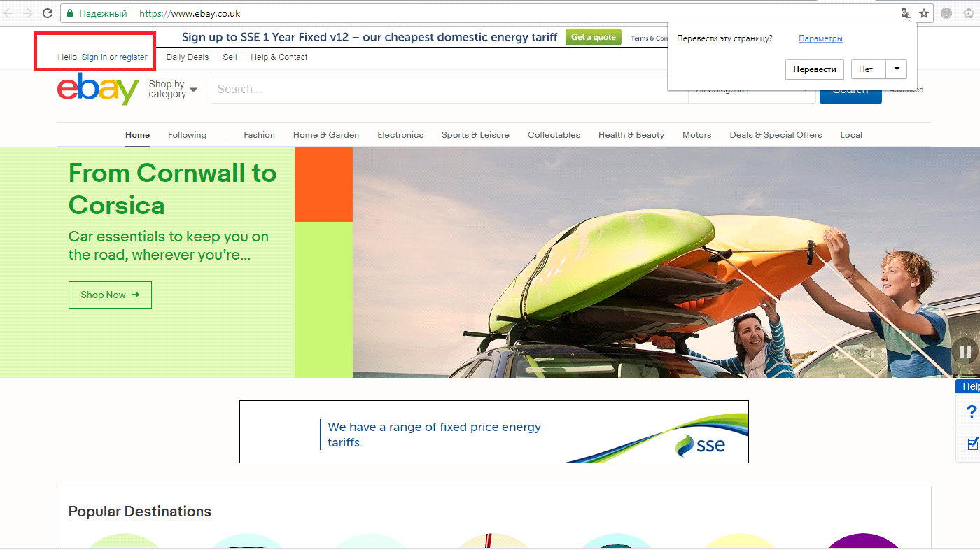Click the Google Translate icon in address bar
Screen dimensions: 980x550
point(906,13)
